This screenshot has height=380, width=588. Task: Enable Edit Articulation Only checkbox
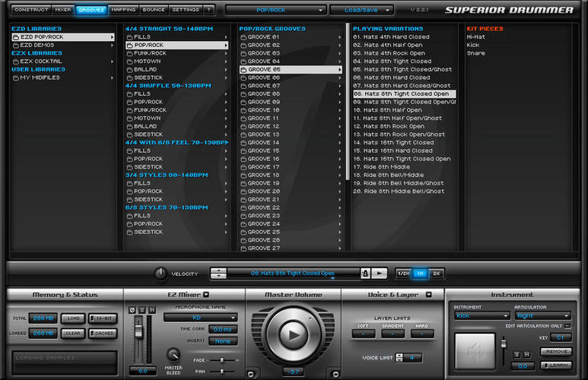coord(567,326)
